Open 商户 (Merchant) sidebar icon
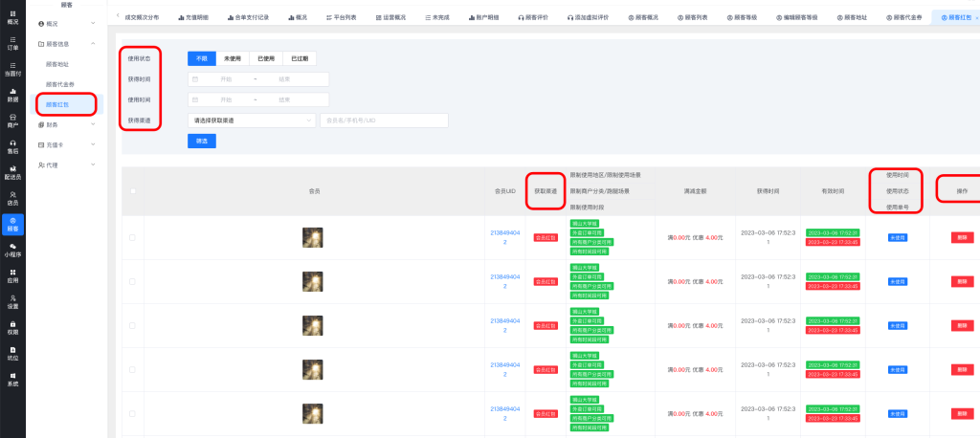 (12, 120)
